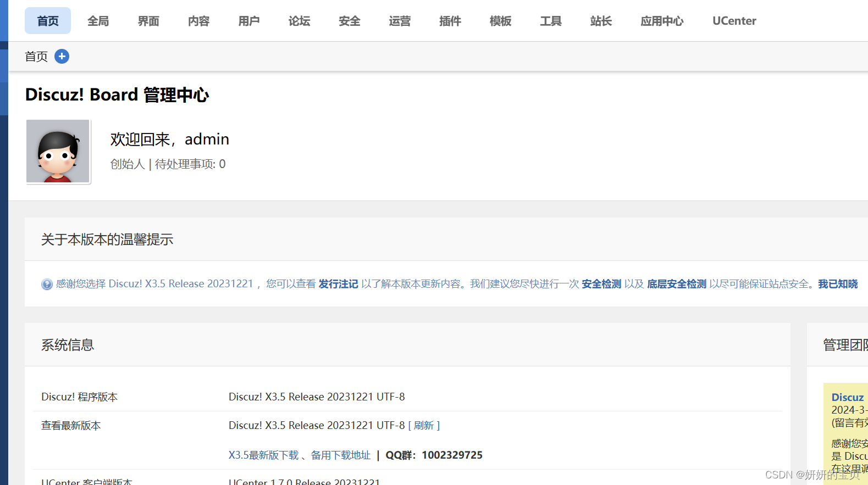
Task: Open the 安全检测 link in the notice
Action: pyautogui.click(x=601, y=284)
